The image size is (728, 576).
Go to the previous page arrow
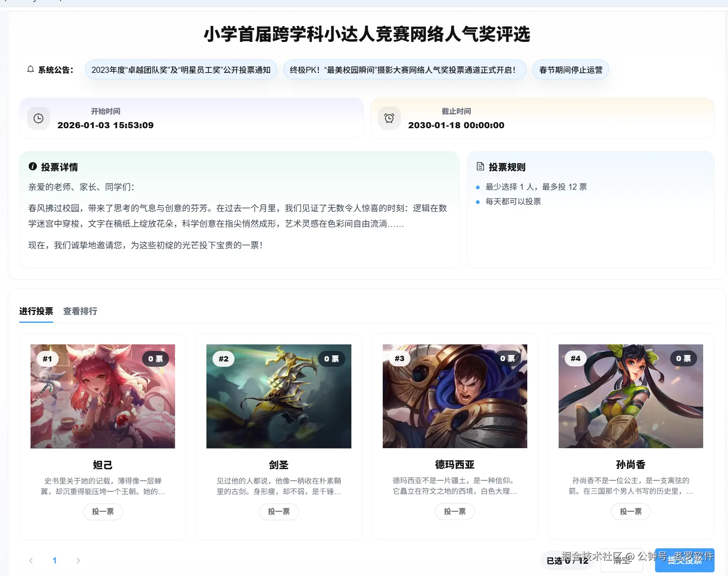[x=31, y=561]
